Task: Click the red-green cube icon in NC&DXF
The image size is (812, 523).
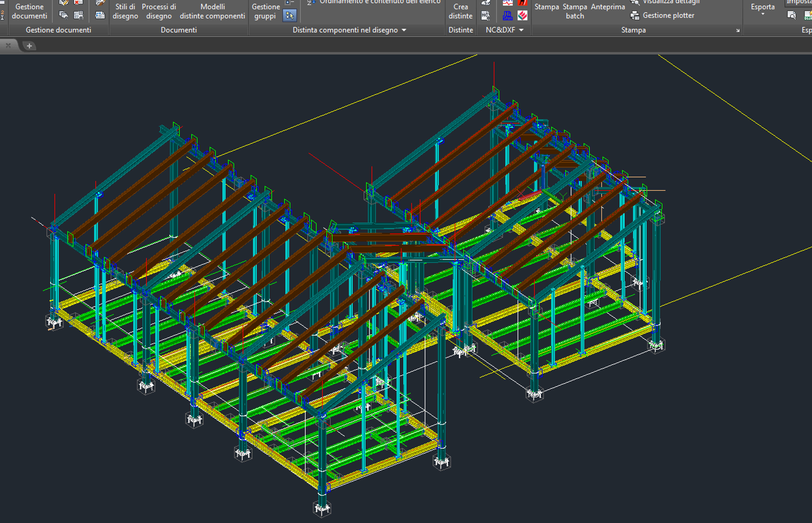Action: pyautogui.click(x=523, y=16)
